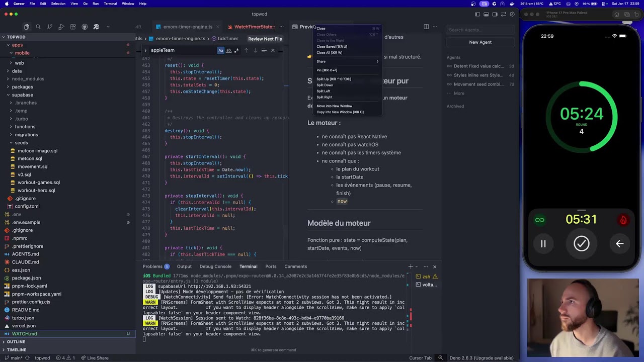The width and height of the screenshot is (644, 362).
Task: Tap red flame icon in simulator
Action: pyautogui.click(x=623, y=220)
